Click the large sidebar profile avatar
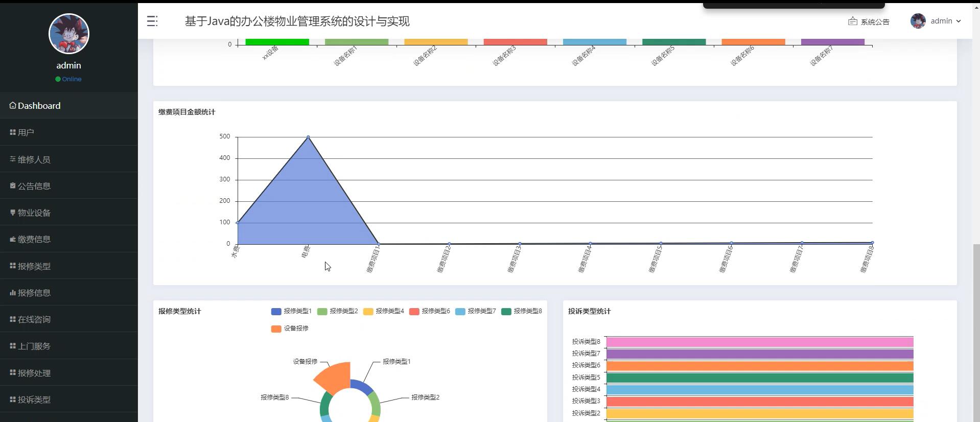 click(x=69, y=34)
